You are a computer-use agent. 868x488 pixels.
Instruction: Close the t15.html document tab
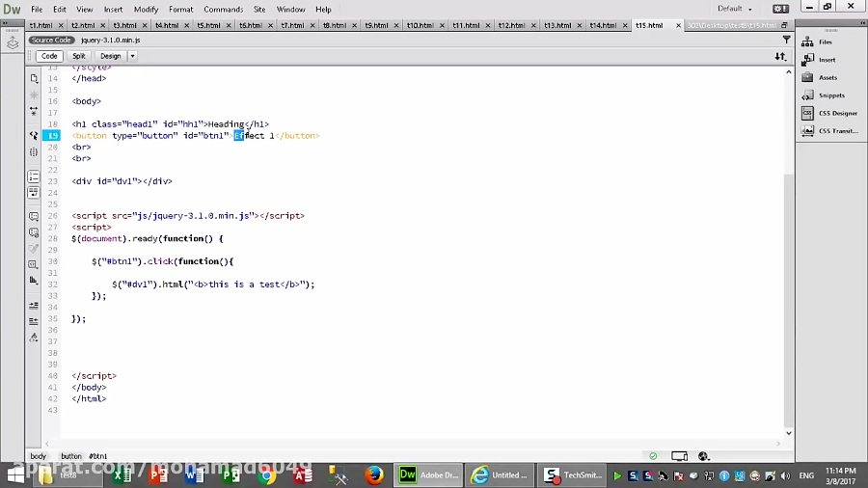[x=678, y=25]
